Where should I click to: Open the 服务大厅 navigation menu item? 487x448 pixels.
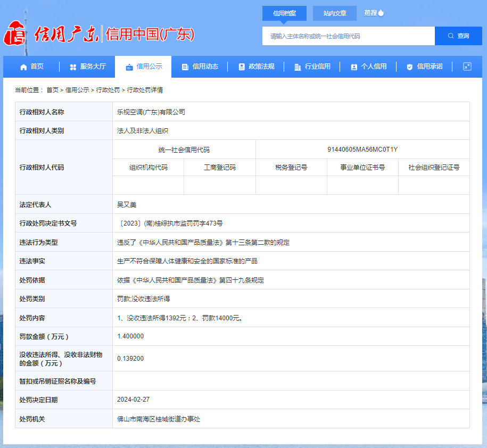pyautogui.click(x=88, y=67)
